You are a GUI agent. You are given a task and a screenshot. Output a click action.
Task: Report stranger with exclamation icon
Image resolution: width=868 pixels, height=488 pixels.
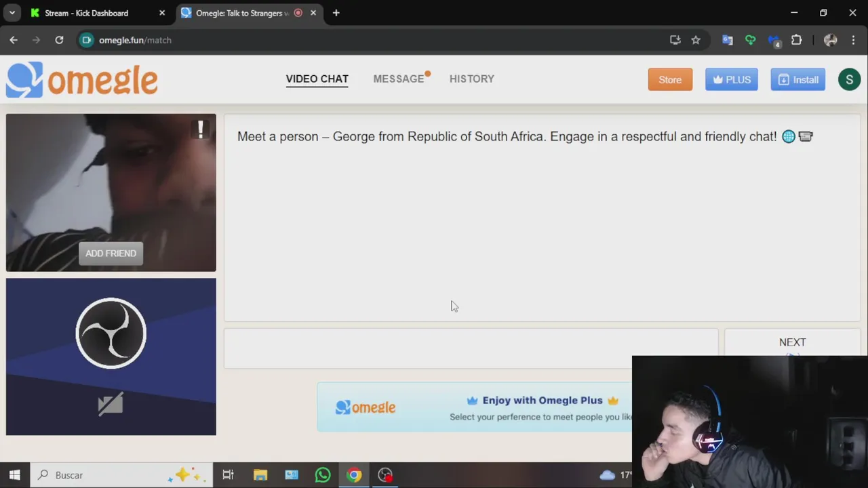pyautogui.click(x=200, y=129)
